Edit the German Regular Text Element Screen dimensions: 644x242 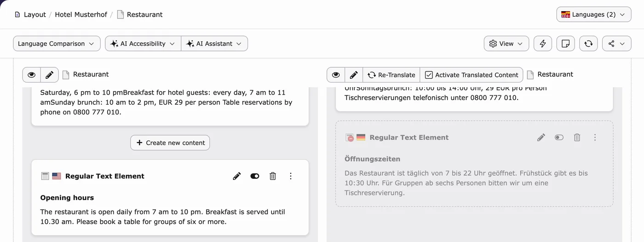[541, 137]
